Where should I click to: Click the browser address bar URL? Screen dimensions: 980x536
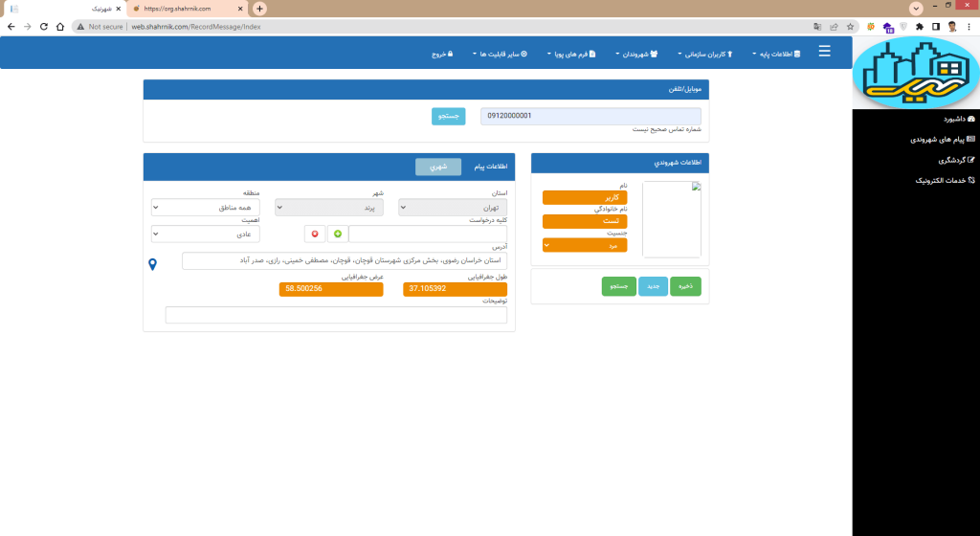click(195, 27)
